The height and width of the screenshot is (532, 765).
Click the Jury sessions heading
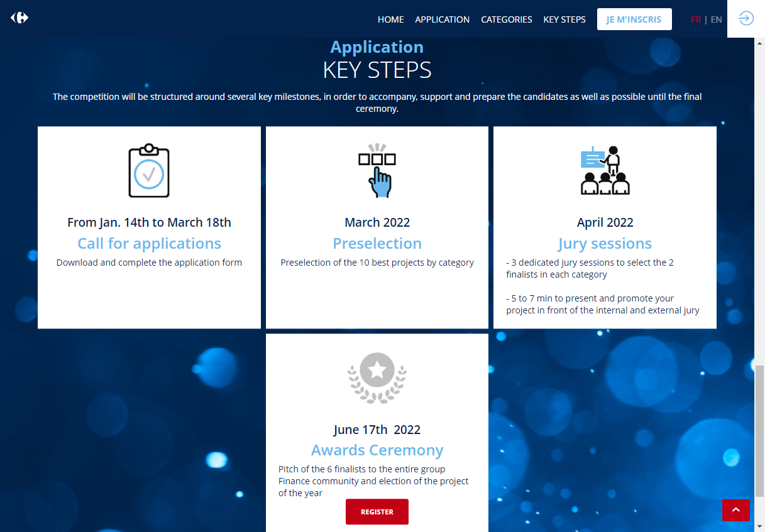click(605, 244)
